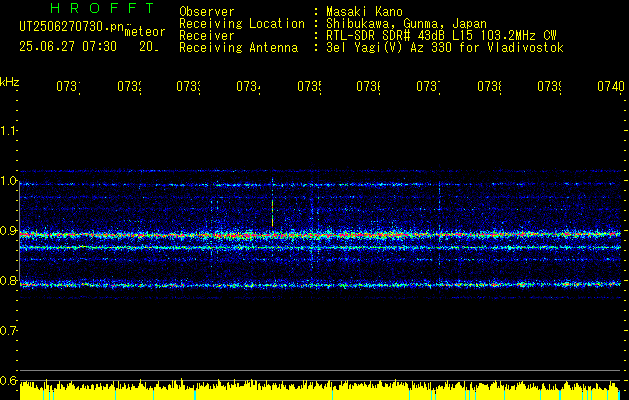The image size is (629, 400).
Task: Click the 0735 time axis marker
Action: pyautogui.click(x=309, y=86)
